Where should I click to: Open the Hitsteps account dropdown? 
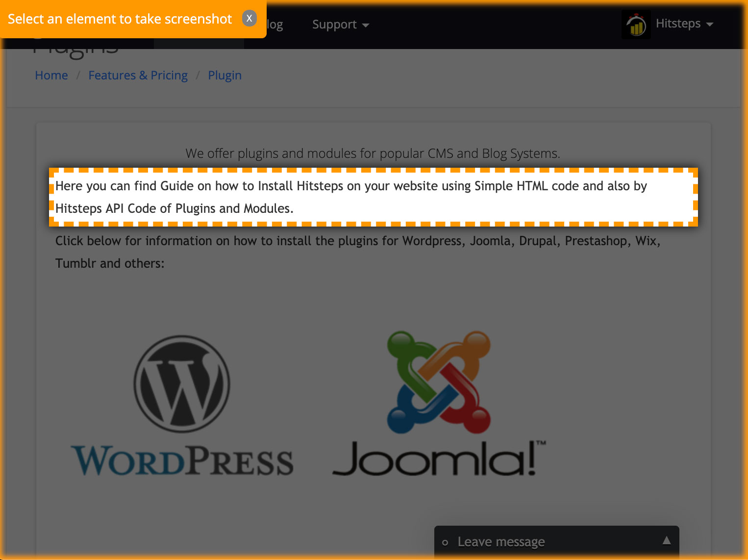[x=684, y=24]
